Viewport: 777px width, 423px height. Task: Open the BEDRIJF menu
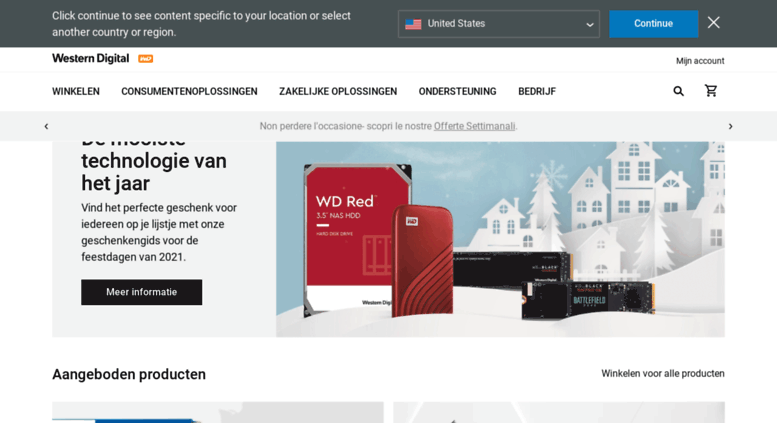pos(537,92)
